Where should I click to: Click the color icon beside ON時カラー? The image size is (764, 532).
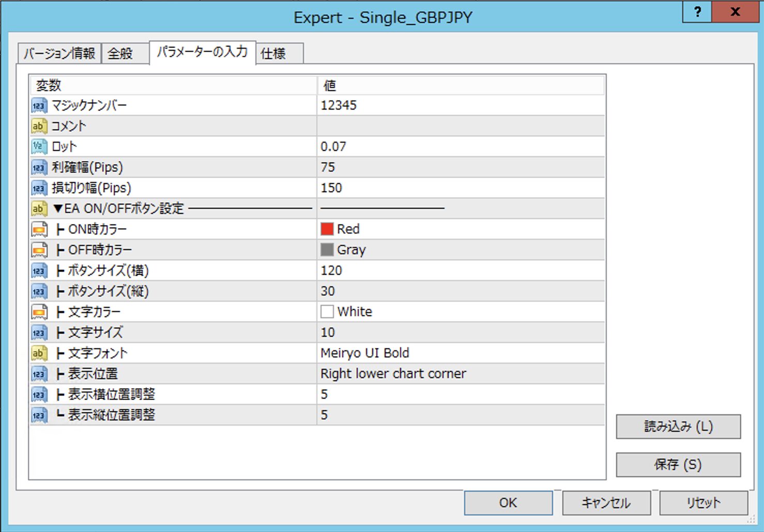click(x=39, y=229)
